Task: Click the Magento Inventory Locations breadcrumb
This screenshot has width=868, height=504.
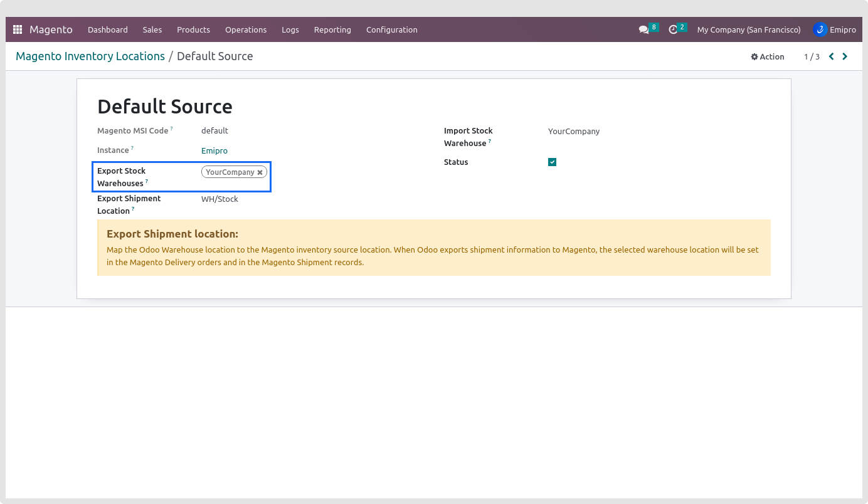Action: [x=90, y=56]
